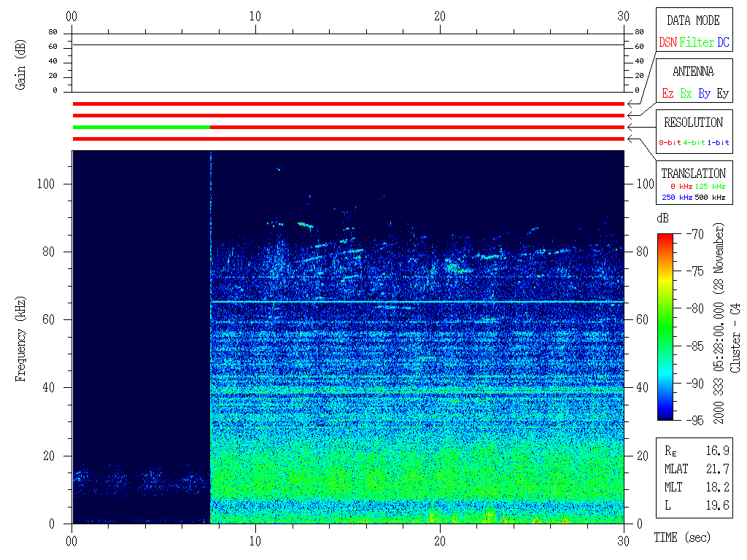This screenshot has width=747, height=560.
Task: Select the Ey antenna legend entry
Action: (722, 93)
